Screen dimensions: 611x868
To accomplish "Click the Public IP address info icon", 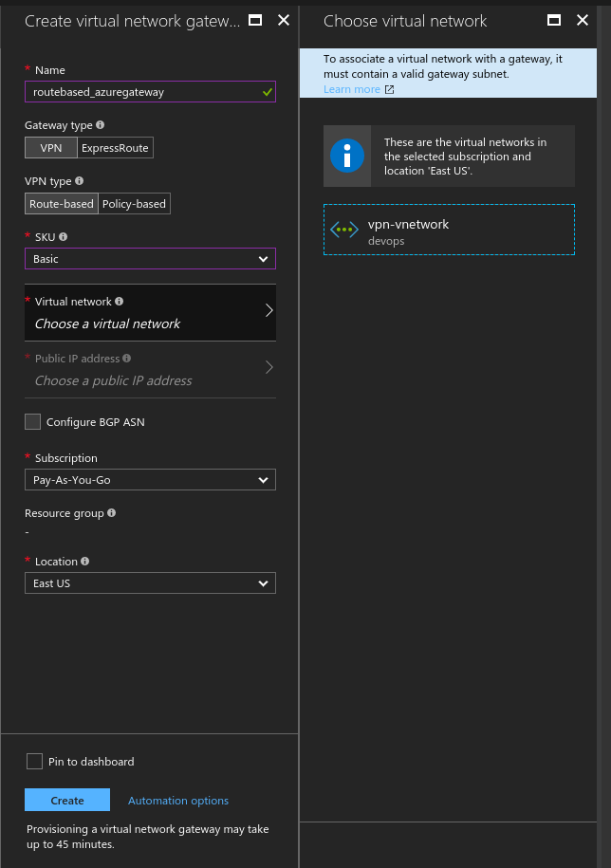I will tap(127, 359).
